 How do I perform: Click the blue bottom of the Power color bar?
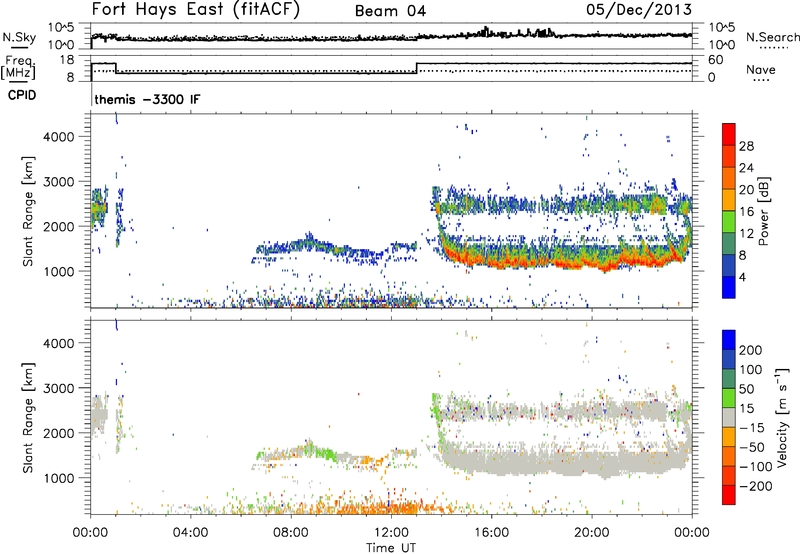tap(729, 287)
